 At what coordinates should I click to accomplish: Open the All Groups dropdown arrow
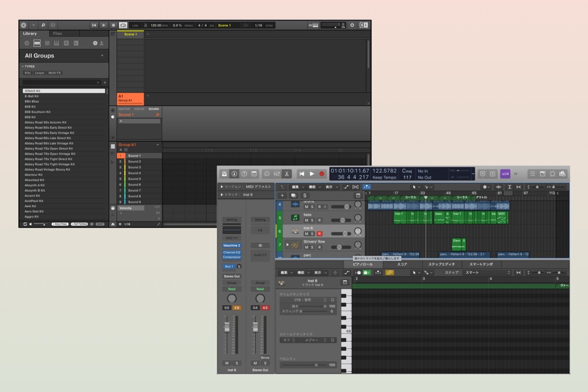[x=102, y=55]
